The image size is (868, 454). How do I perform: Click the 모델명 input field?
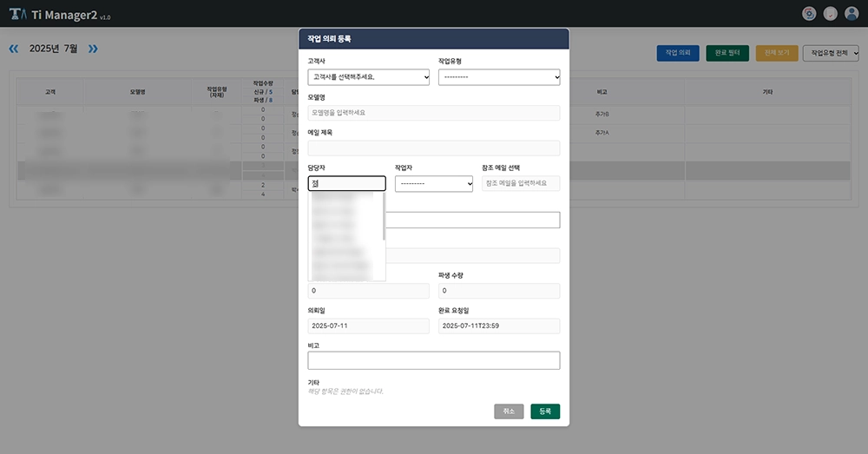point(434,112)
